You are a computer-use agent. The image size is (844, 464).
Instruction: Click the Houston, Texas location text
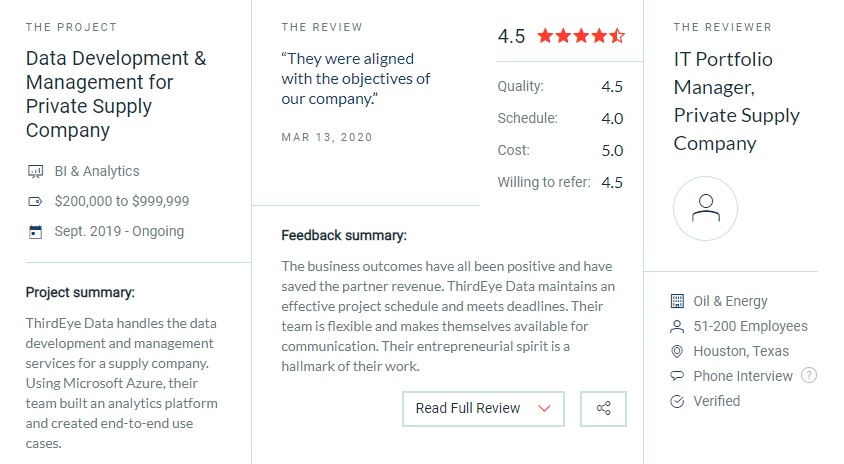(741, 351)
